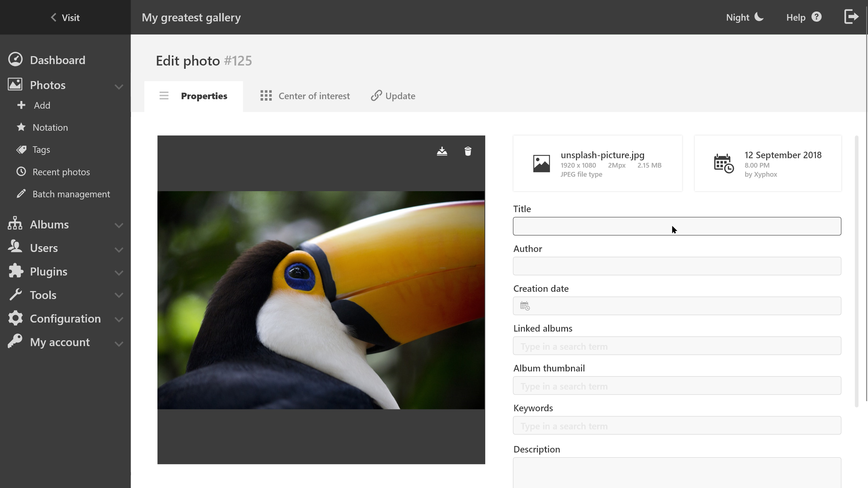The height and width of the screenshot is (488, 868).
Task: Toggle Night mode with the moon icon
Action: (759, 17)
